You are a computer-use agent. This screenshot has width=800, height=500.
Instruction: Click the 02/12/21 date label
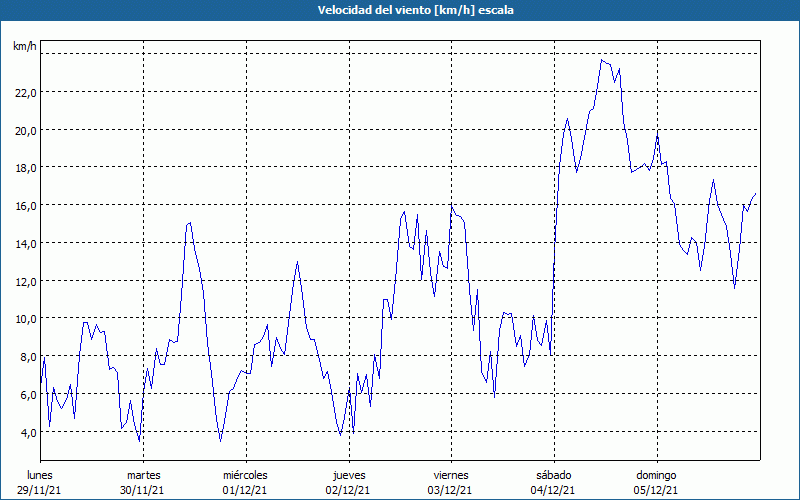pos(348,490)
